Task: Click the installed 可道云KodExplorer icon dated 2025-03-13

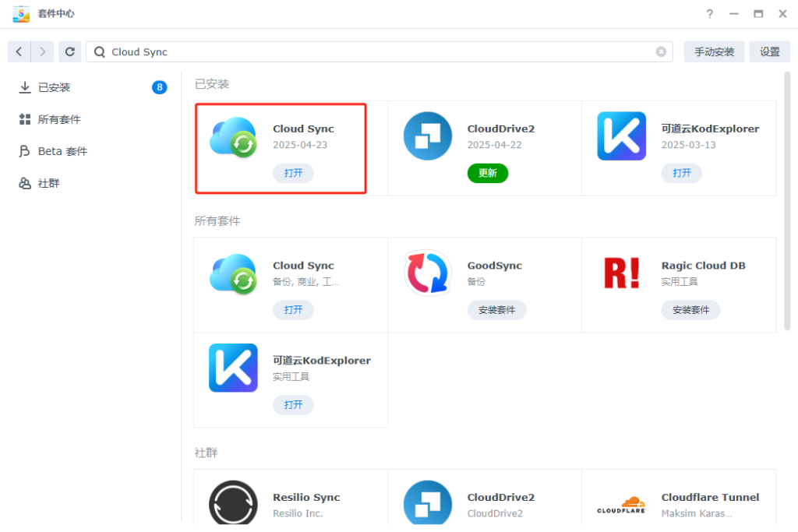Action: coord(621,136)
